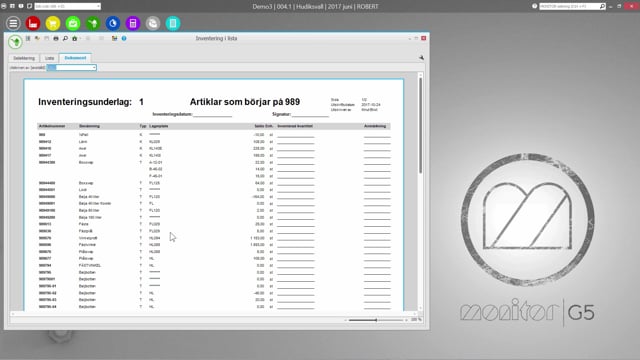Viewport: 640px width, 360px height.
Task: Click the blue info icon in toolbar
Action: pos(124,38)
